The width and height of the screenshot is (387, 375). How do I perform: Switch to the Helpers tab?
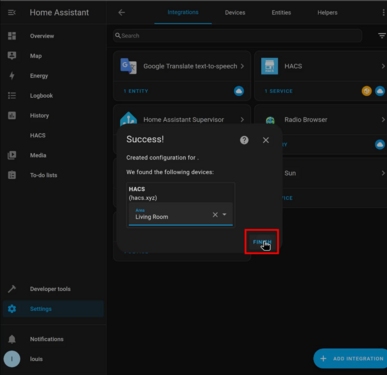pos(327,13)
